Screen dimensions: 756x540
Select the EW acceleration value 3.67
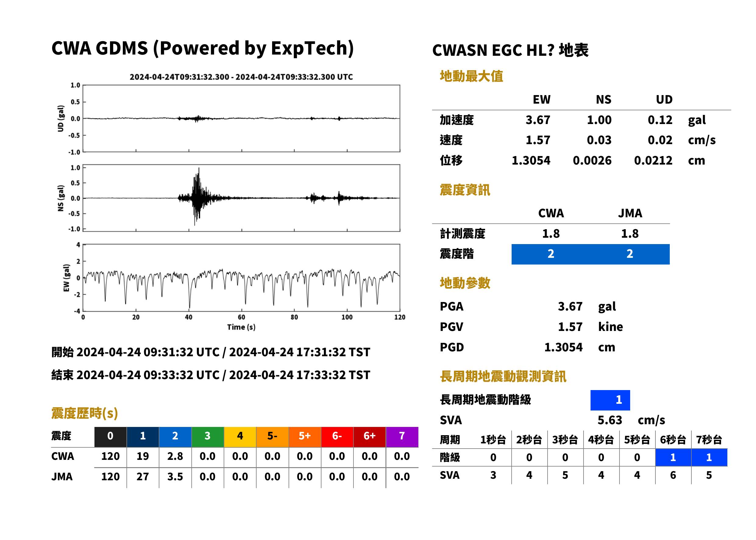[x=538, y=120]
